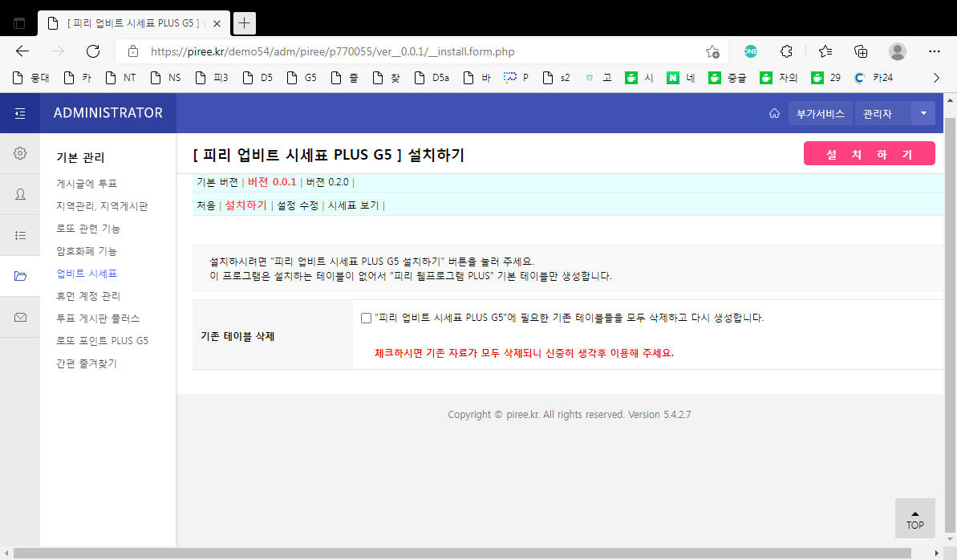Viewport: 957px width, 560px height.
Task: Collapse the admin sidebar menu icon
Action: click(20, 113)
